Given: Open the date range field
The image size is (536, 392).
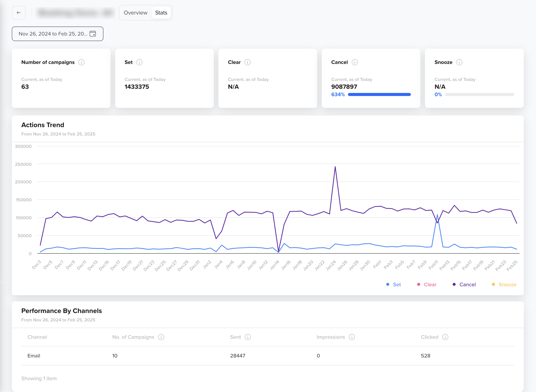Looking at the screenshot, I should click(58, 34).
